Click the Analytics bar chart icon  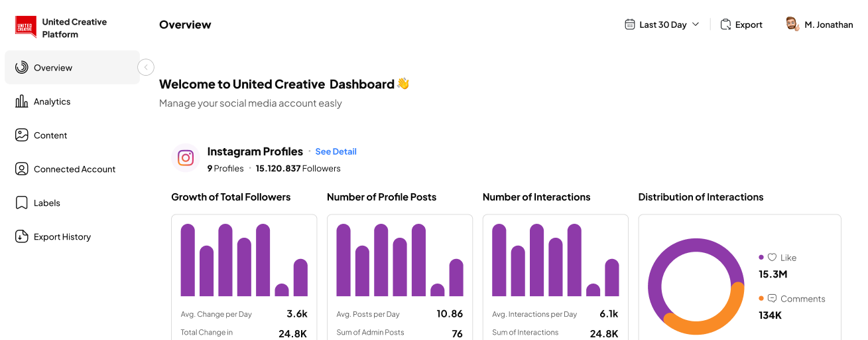(x=21, y=101)
